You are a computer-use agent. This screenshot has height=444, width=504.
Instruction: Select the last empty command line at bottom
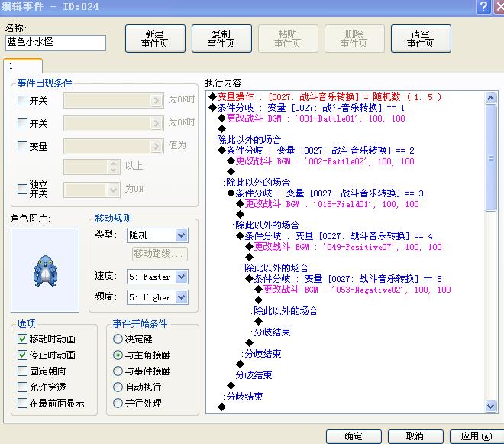[x=221, y=407]
